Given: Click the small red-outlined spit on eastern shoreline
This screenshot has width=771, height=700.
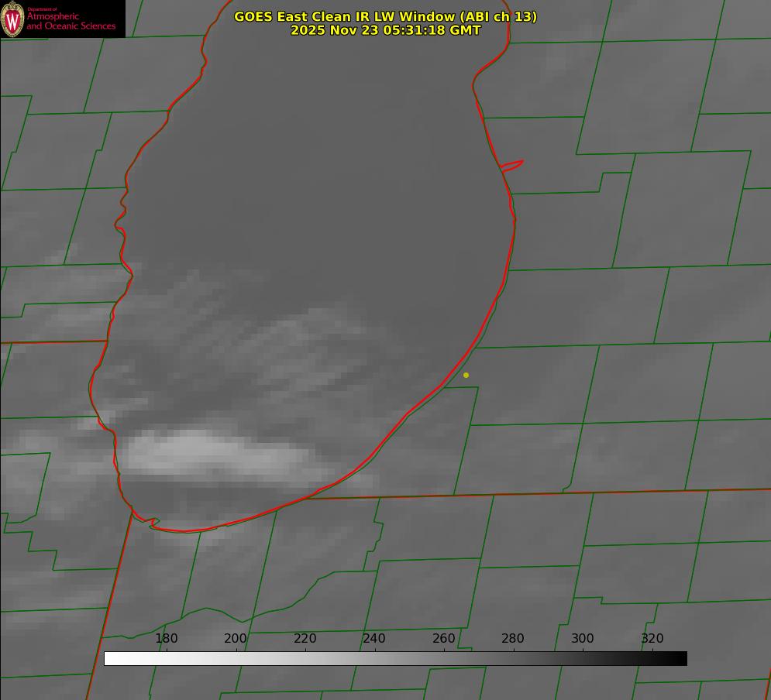Looking at the screenshot, I should click(512, 165).
